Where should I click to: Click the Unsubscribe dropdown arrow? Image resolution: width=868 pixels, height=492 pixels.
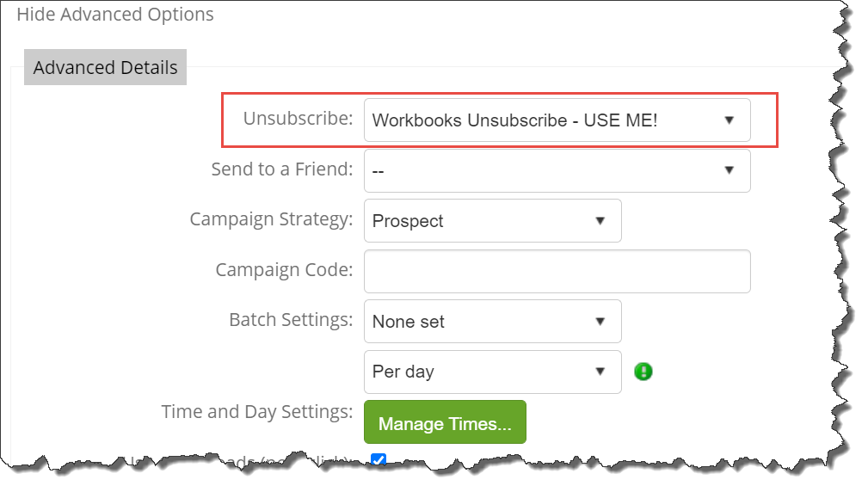[x=729, y=120]
